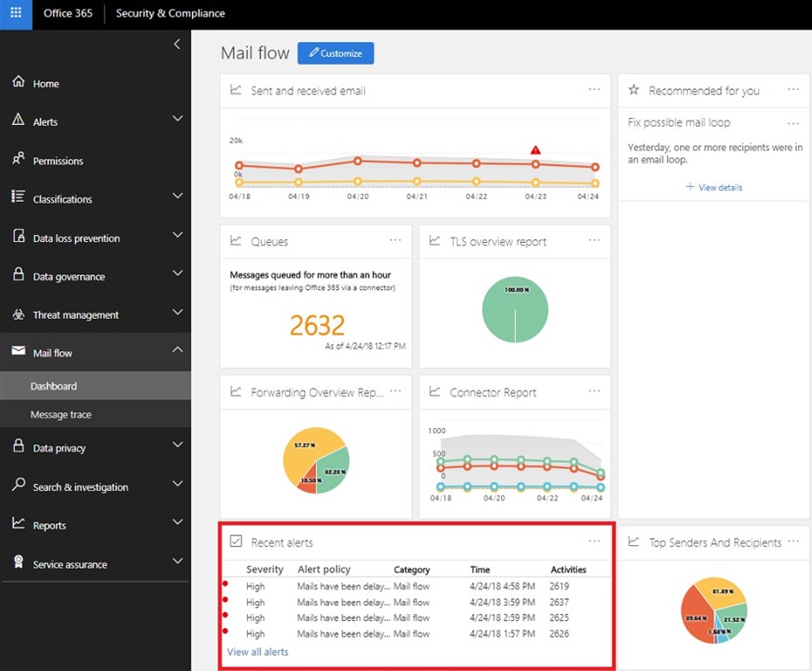Expand the Classifications menu chevron
Screen dimensions: 812x671
pyautogui.click(x=177, y=196)
